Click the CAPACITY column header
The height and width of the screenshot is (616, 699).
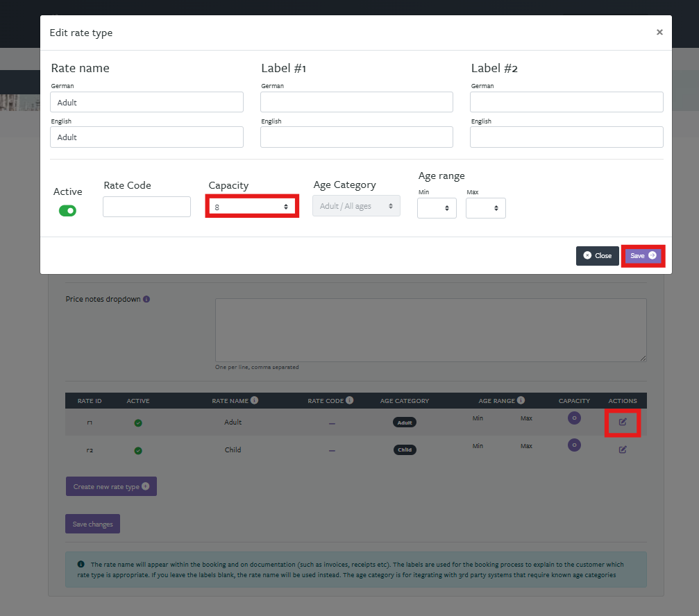[574, 401]
